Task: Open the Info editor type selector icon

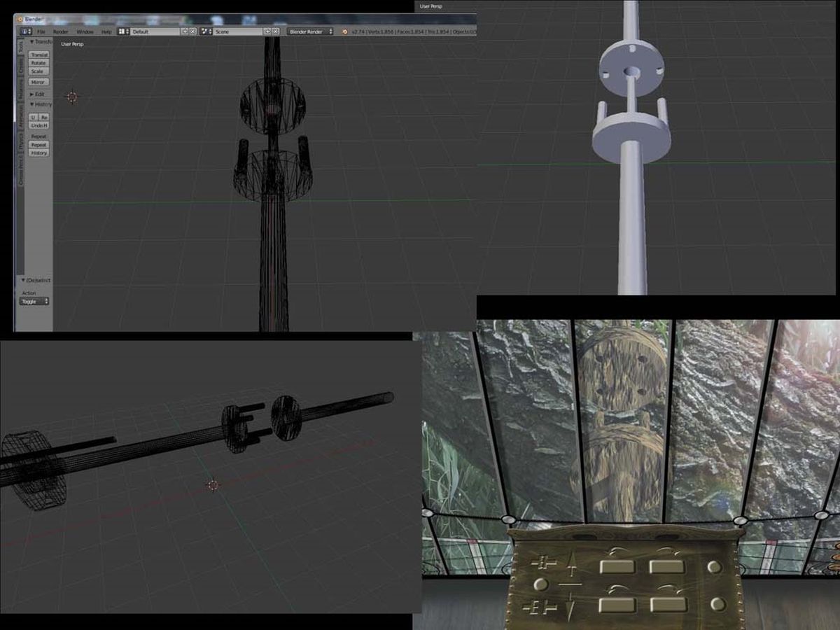Action: tap(25, 31)
